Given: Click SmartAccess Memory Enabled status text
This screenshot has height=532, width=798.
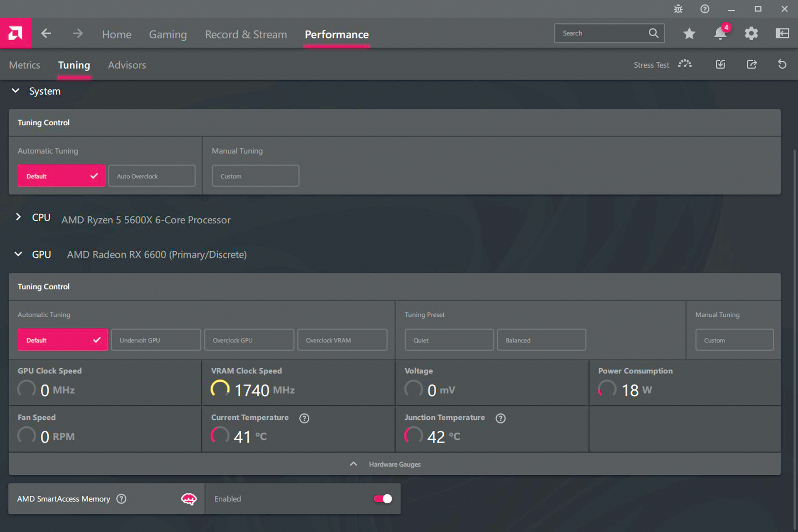Looking at the screenshot, I should pos(228,499).
